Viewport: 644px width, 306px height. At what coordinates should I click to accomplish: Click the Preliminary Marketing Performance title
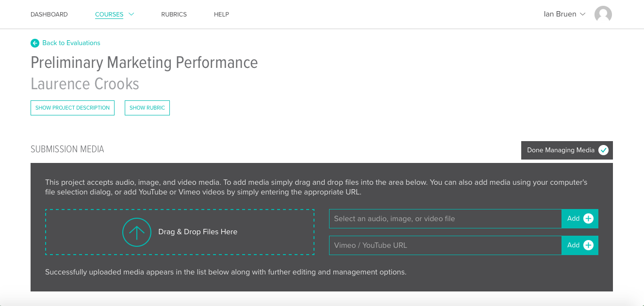[x=144, y=63]
